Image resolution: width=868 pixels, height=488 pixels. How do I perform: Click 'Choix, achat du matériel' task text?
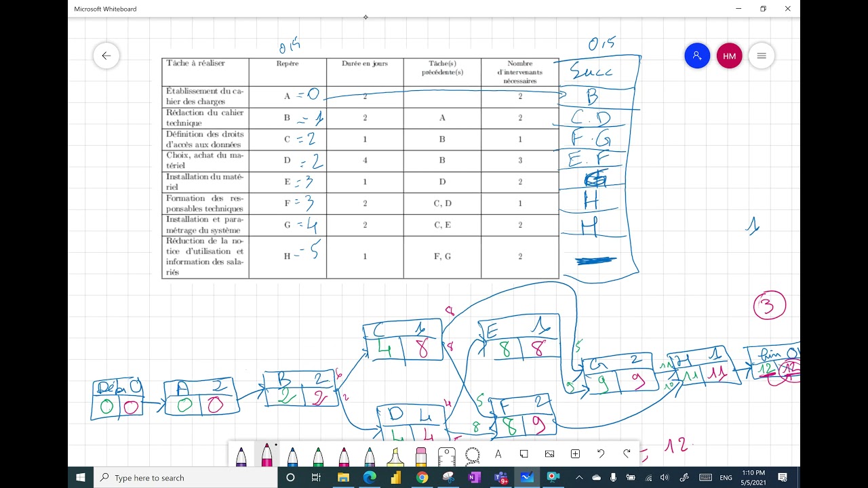[x=205, y=160]
